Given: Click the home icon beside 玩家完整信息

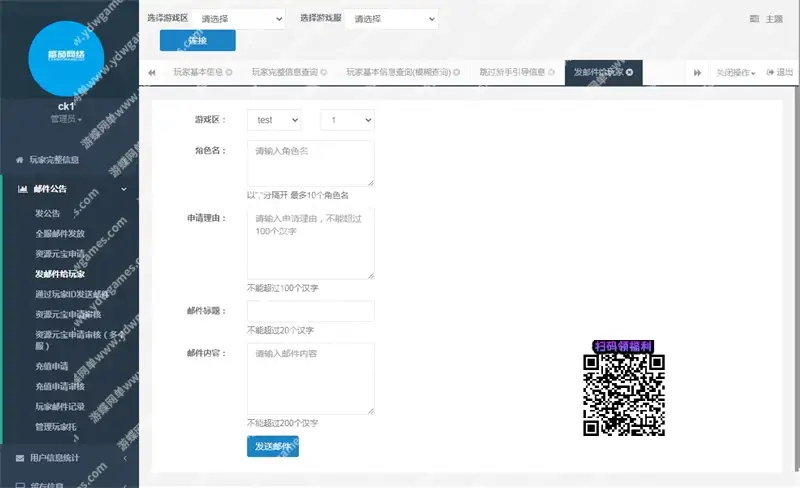Looking at the screenshot, I should 19,160.
